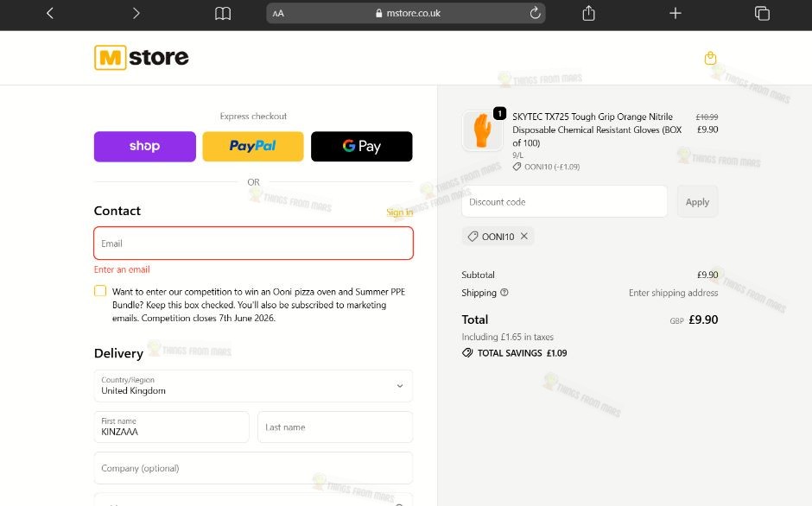Choose PayPal express checkout
The image size is (812, 506).
253,147
